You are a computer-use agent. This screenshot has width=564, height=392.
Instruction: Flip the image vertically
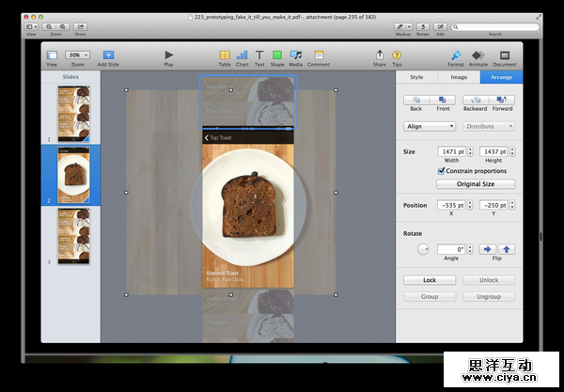[505, 249]
